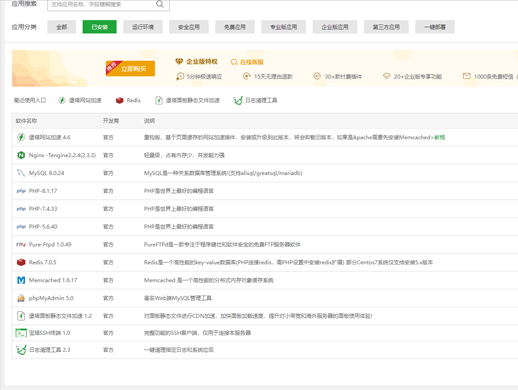Select the 宝塔SSH终端 1.0 name
This screenshot has height=390, width=518.
49,333
